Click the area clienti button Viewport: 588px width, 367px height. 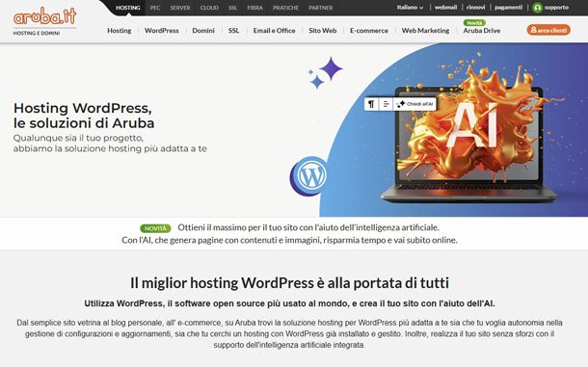coord(548,30)
